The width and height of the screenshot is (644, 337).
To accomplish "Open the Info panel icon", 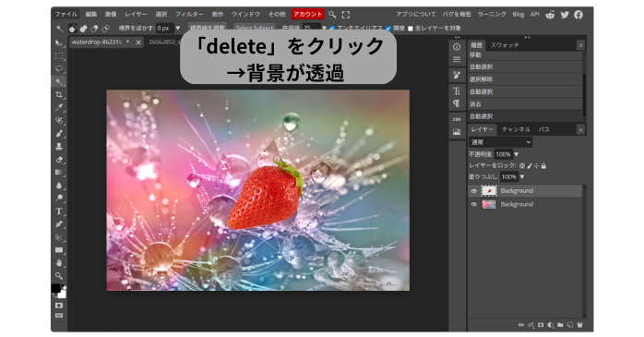I will coord(457,47).
